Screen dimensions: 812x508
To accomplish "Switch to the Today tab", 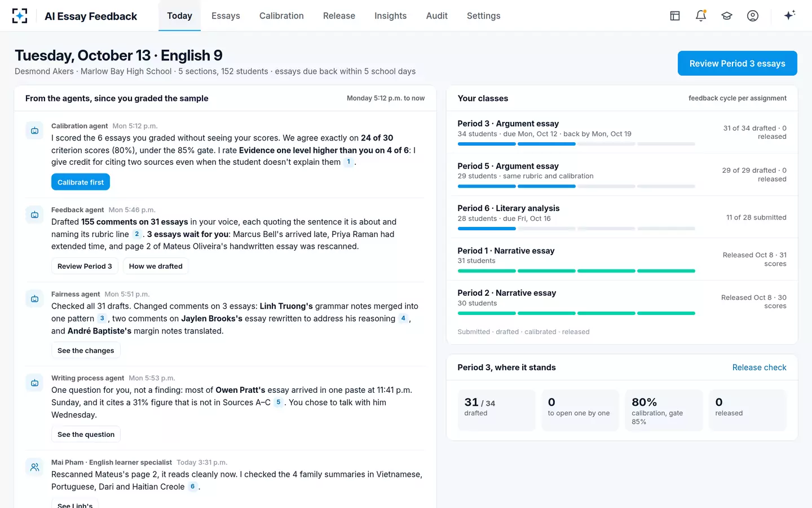I will (179, 16).
